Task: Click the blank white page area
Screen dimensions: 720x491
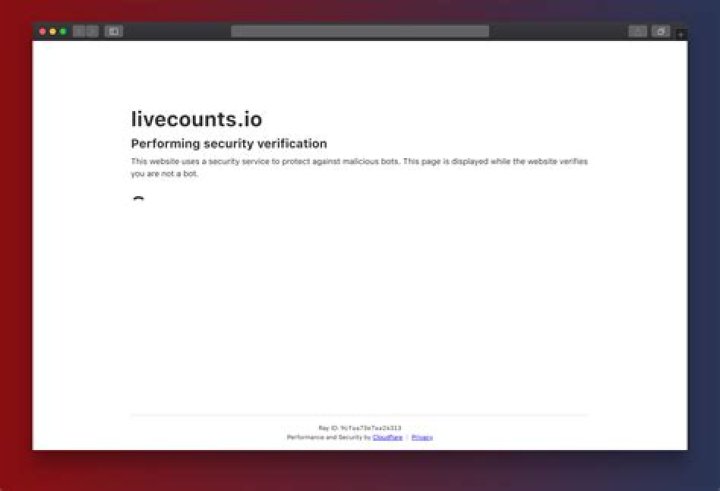Action: [x=360, y=300]
